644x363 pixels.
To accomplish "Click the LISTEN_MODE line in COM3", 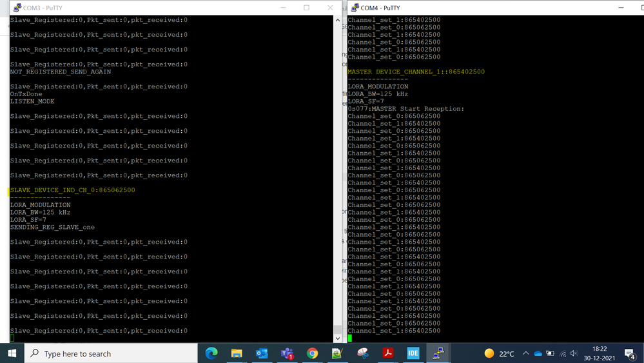I will click(x=32, y=101).
